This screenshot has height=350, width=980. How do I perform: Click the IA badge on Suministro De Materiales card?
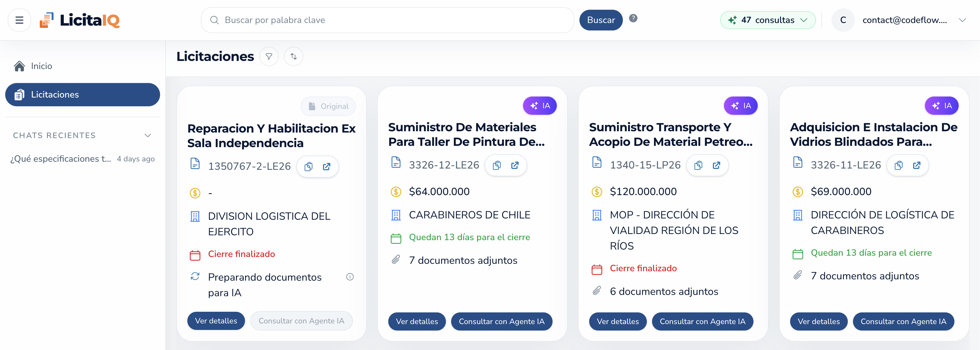[540, 105]
